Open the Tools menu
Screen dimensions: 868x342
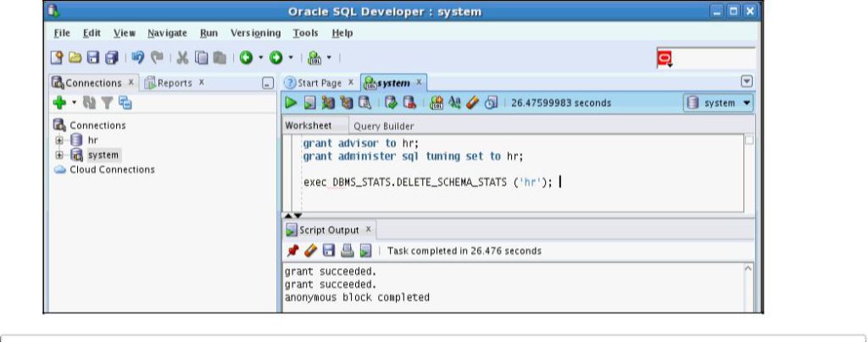pyautogui.click(x=305, y=33)
